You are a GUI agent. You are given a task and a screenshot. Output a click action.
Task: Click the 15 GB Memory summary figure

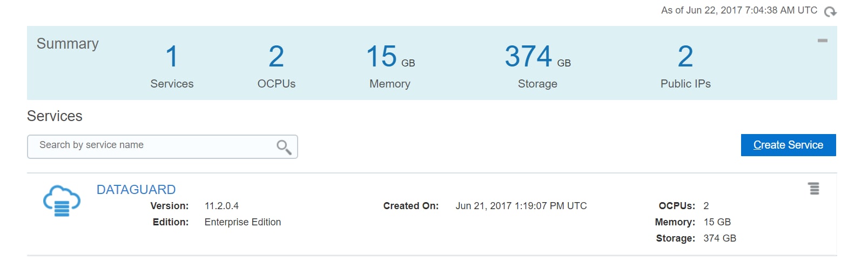389,57
